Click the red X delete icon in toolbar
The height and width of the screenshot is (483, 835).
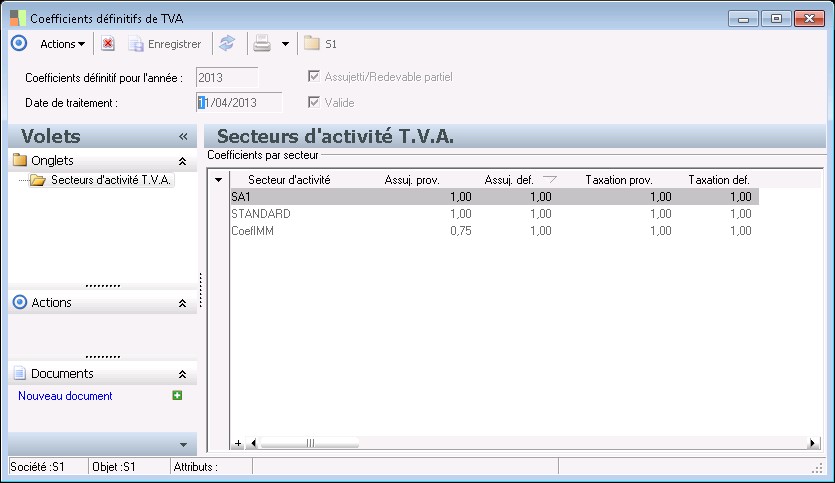pyautogui.click(x=108, y=44)
